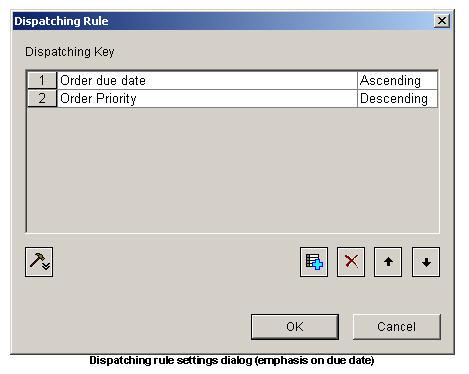Click the add dispatching key icon
Viewport: 469px width, 374px height.
tap(314, 262)
